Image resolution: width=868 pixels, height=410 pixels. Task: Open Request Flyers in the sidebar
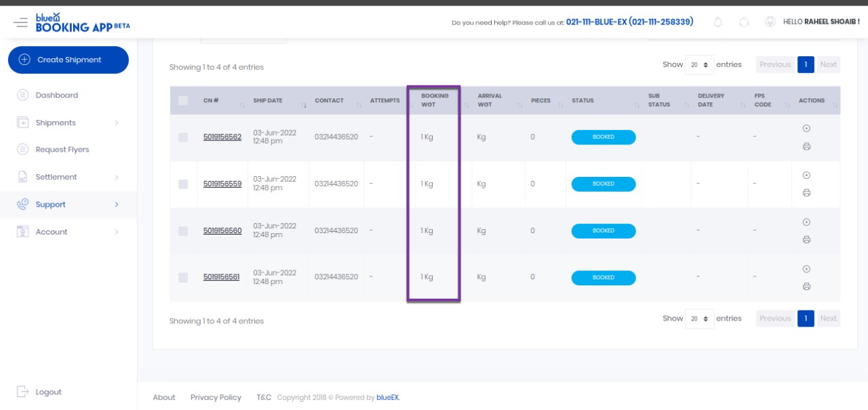pos(62,150)
